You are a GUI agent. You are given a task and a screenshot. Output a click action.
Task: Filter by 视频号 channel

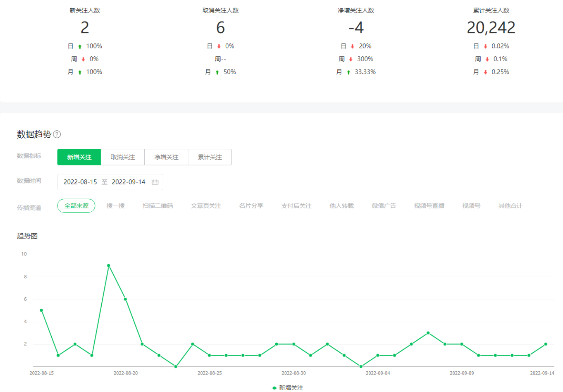click(x=471, y=206)
